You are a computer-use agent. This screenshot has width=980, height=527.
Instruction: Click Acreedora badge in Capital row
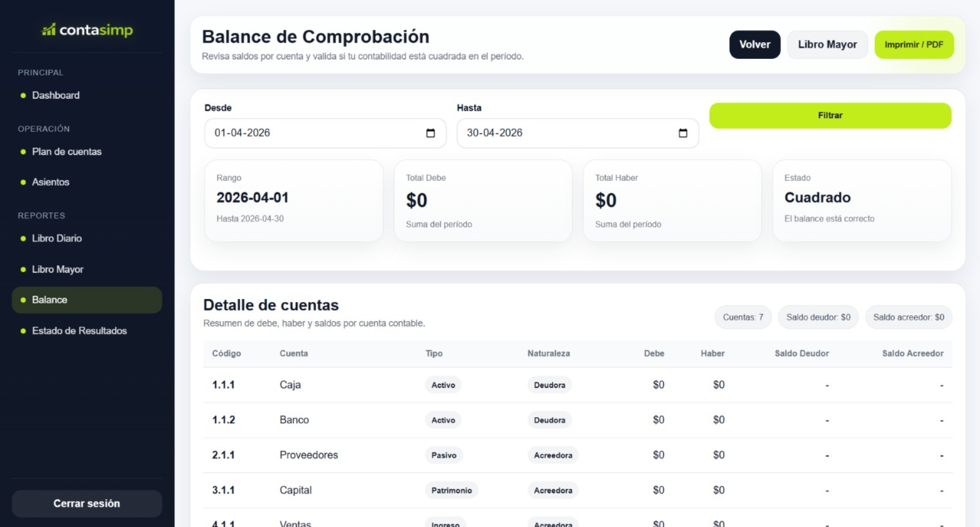(553, 490)
